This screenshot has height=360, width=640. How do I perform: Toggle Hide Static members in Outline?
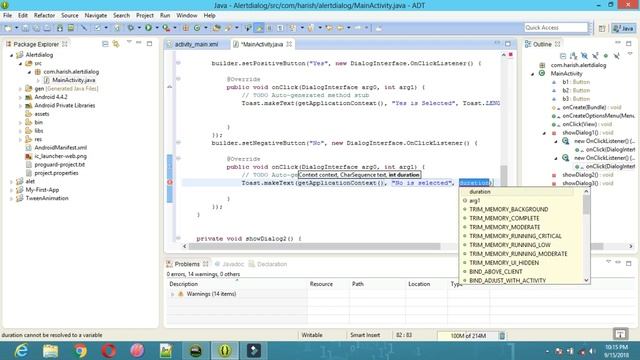[595, 56]
